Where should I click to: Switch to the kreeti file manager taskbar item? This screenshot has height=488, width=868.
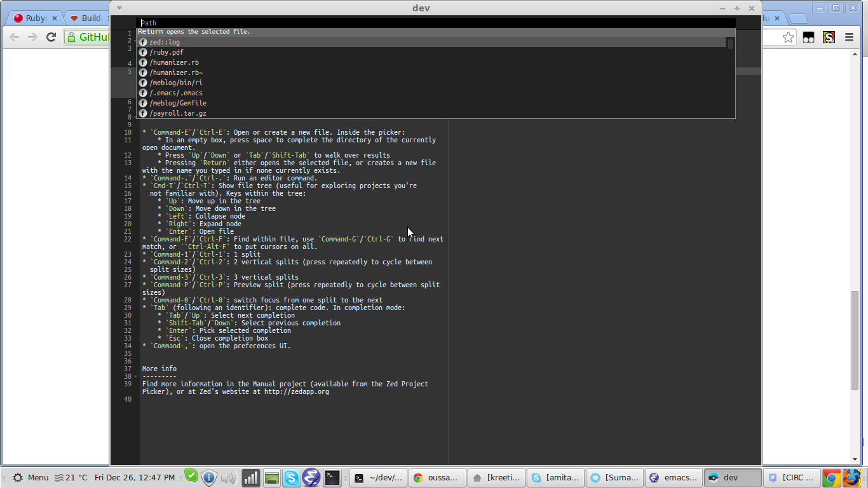pyautogui.click(x=496, y=478)
